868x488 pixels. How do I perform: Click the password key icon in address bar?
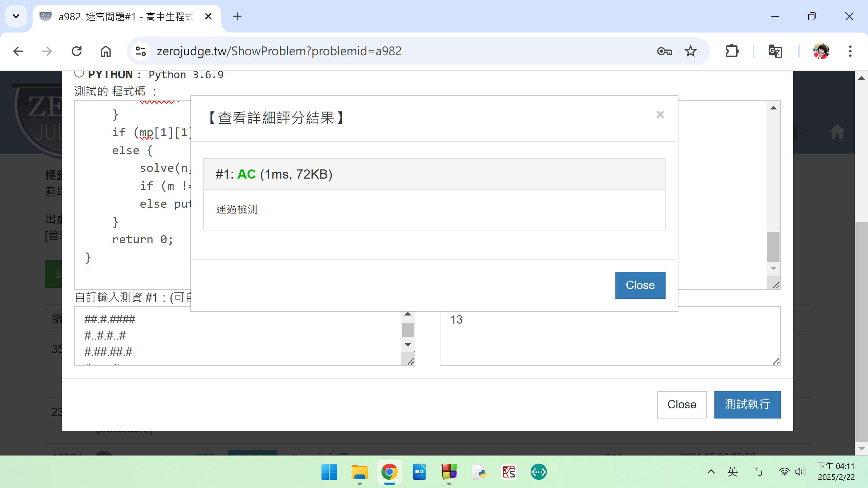coord(664,51)
